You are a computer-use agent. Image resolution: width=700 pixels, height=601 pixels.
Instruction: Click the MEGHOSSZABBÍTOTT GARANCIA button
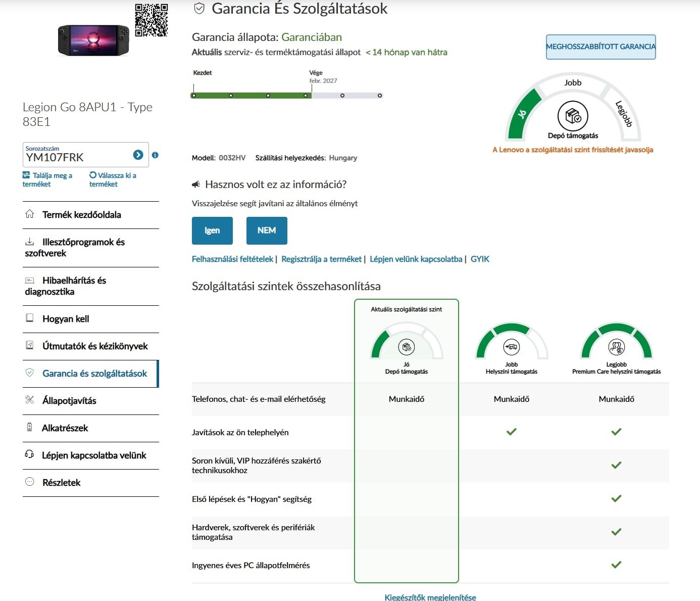[601, 47]
